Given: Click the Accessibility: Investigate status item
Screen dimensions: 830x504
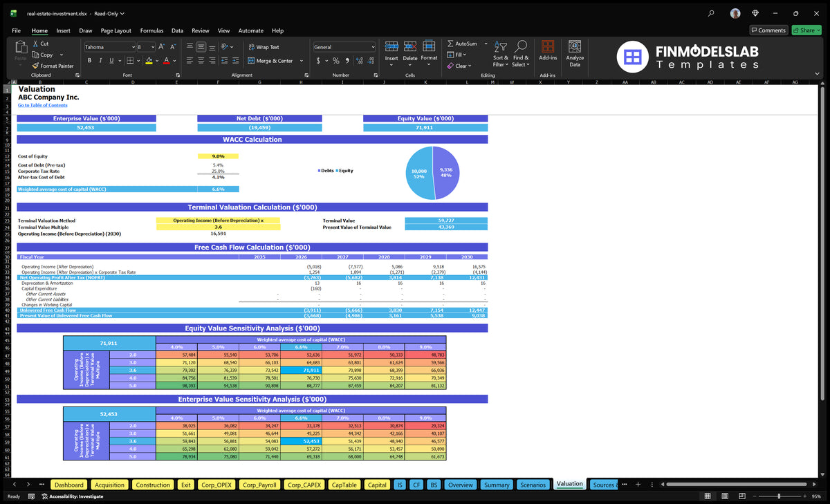Looking at the screenshot, I should (72, 496).
